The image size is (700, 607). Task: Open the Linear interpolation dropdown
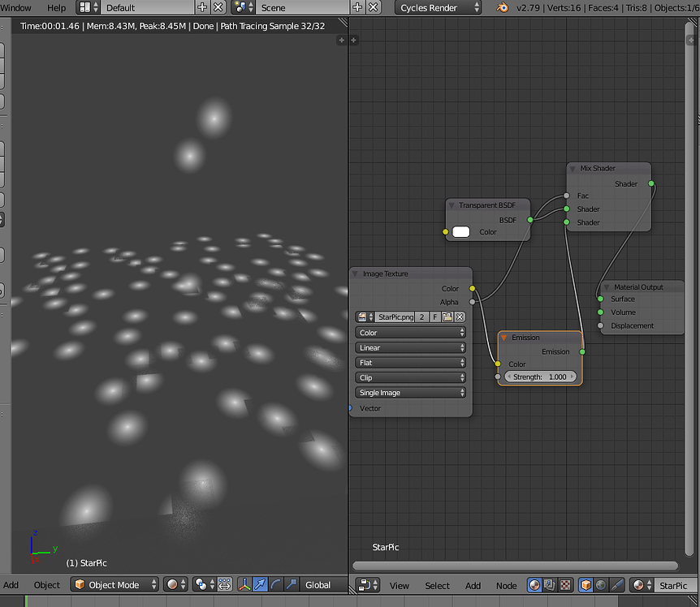pos(411,348)
